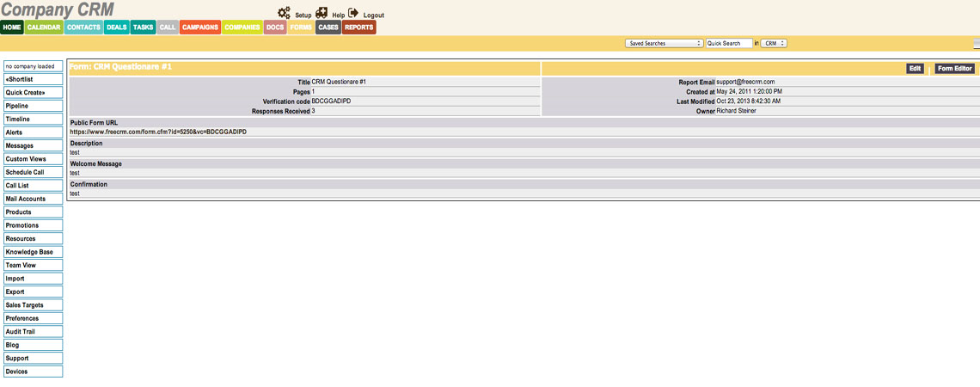The image size is (980, 387).
Task: Select the Campaigns tab
Action: click(x=199, y=28)
